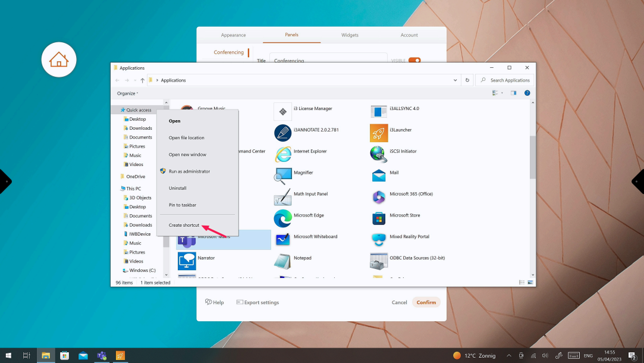Open the Microsoft Store icon in list

point(379,218)
